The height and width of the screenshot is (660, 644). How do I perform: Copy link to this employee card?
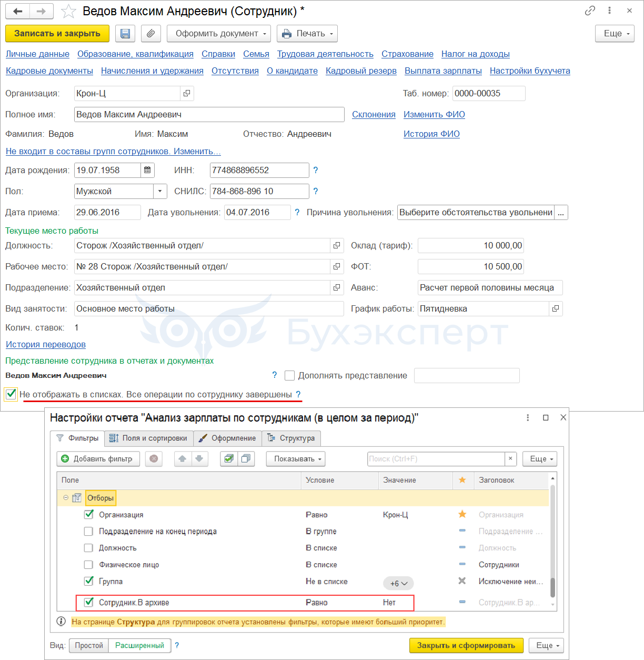coord(590,11)
